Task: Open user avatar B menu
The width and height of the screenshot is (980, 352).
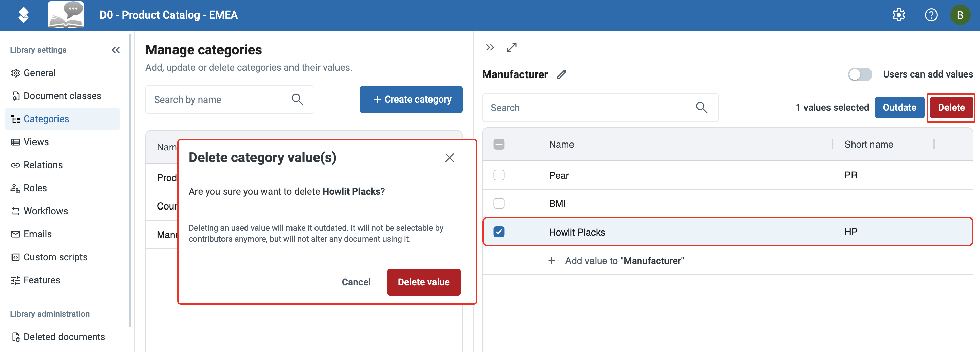Action: [960, 15]
